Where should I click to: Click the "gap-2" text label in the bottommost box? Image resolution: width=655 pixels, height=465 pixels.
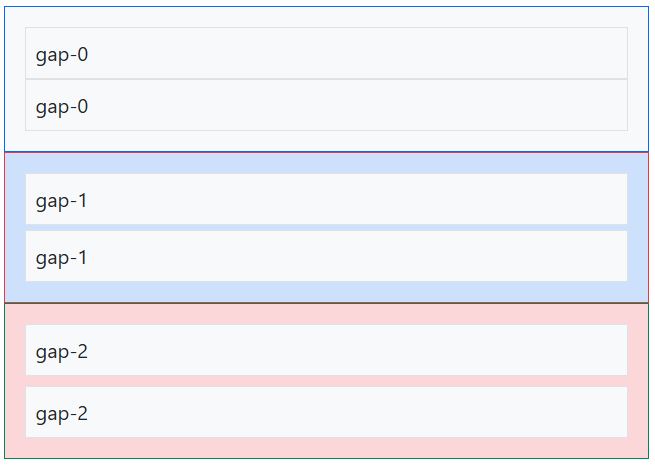tap(62, 414)
